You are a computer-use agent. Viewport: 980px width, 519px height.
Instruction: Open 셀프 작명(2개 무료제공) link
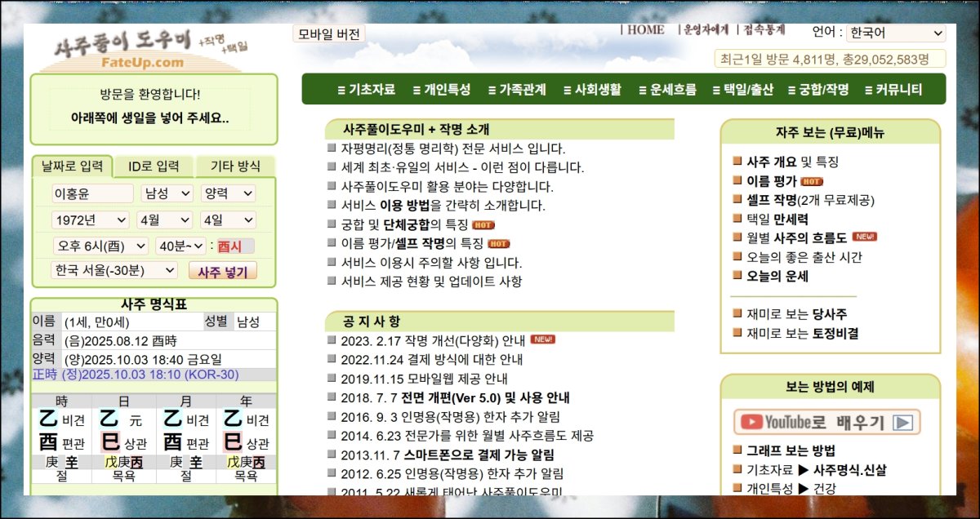click(811, 200)
